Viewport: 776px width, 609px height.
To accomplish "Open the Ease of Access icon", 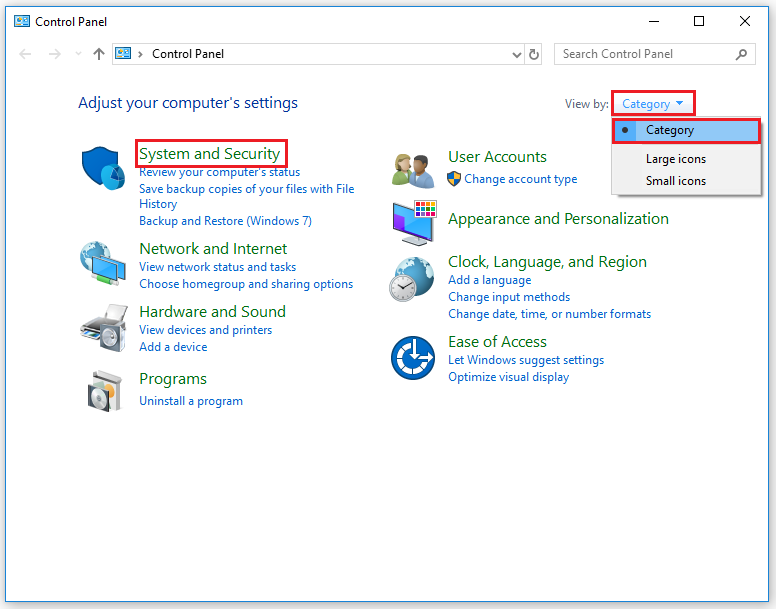I will pos(413,357).
